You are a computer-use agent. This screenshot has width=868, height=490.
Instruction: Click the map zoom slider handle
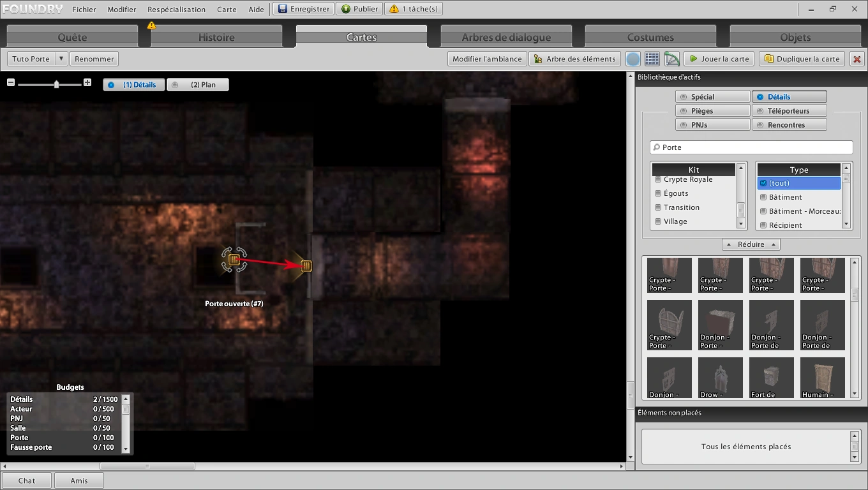[56, 83]
